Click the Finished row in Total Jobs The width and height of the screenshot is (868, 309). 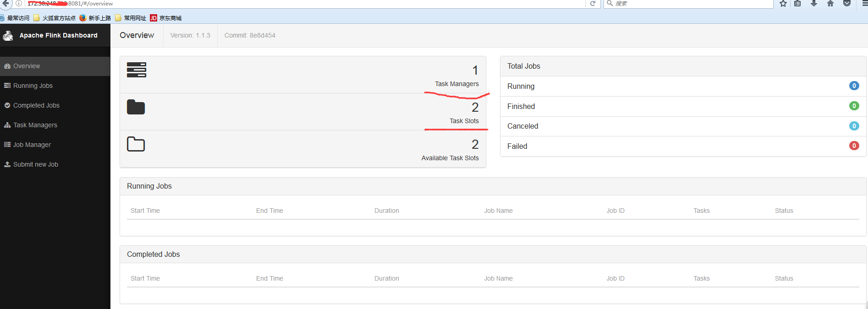tap(683, 106)
